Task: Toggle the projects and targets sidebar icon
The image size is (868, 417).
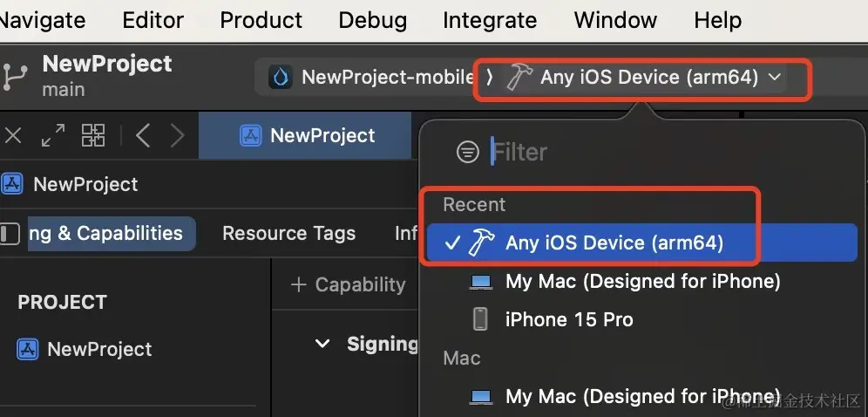Action: click(10, 233)
